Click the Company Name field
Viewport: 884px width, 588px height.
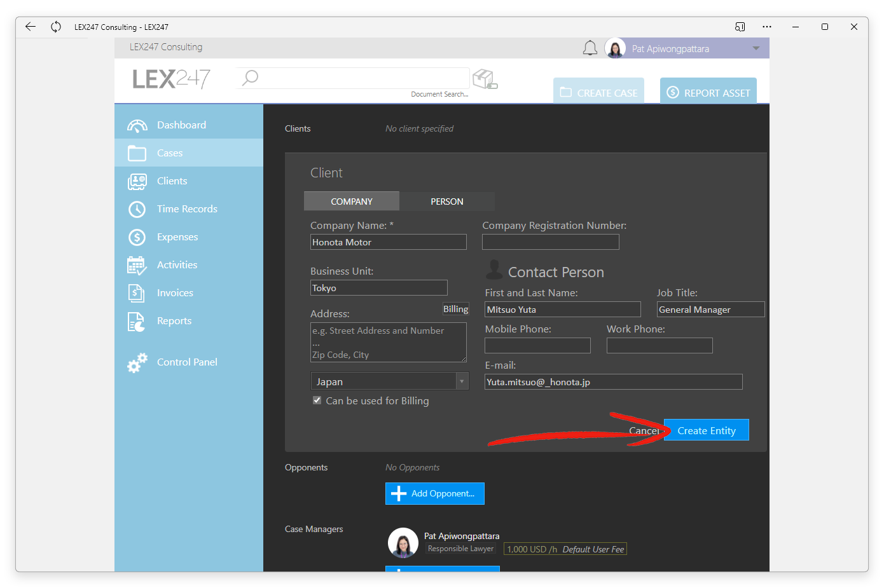pos(389,242)
